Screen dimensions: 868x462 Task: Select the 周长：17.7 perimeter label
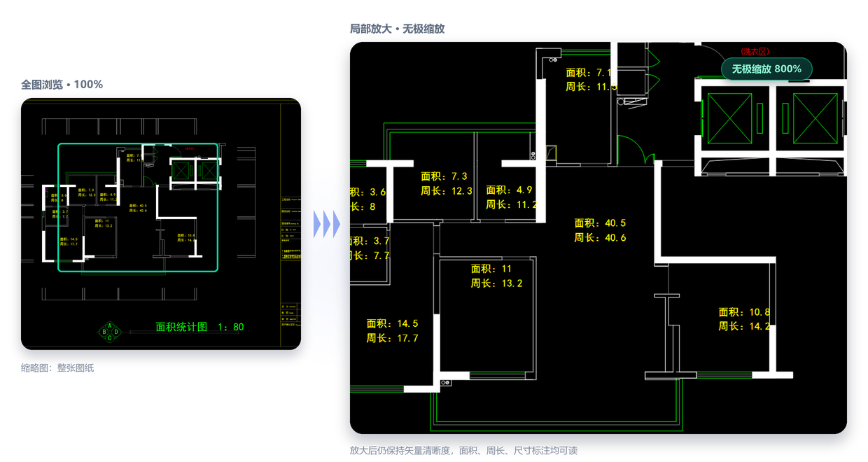(392, 338)
